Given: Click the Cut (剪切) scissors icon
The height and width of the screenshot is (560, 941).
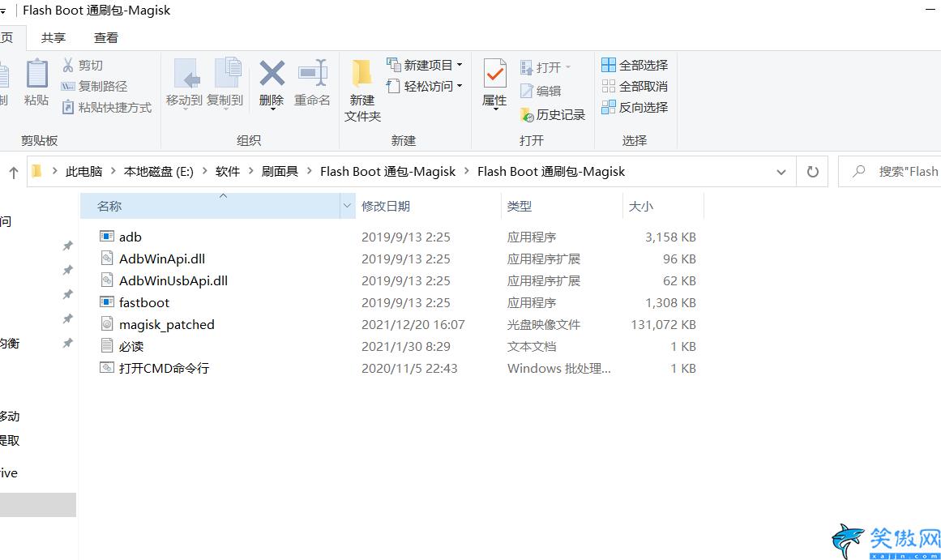Looking at the screenshot, I should point(68,65).
